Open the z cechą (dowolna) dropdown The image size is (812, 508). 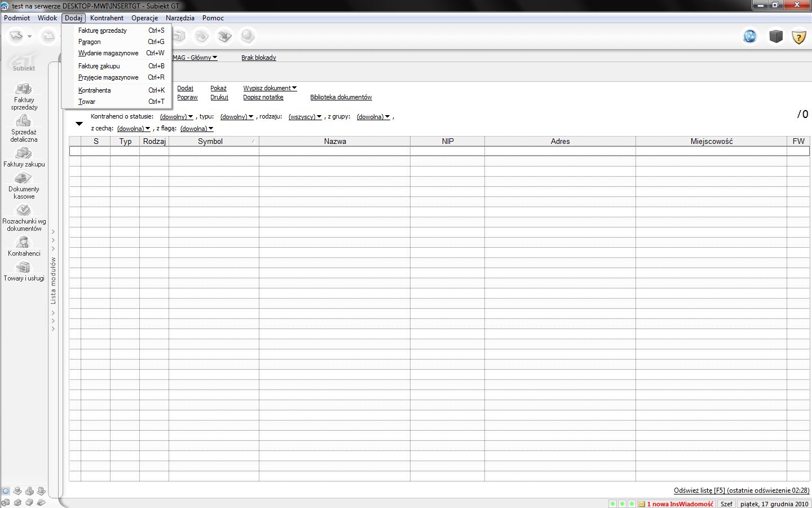click(134, 129)
